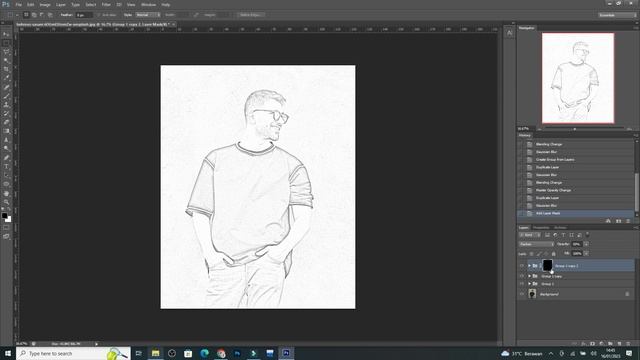This screenshot has width=640, height=360.
Task: Select the Zoom tool
Action: [6, 202]
